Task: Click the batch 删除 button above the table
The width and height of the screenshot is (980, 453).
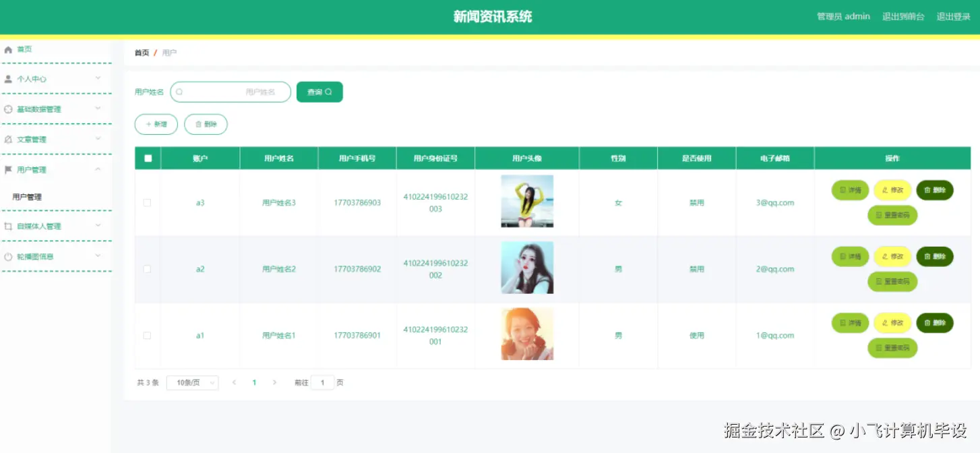Action: [206, 125]
